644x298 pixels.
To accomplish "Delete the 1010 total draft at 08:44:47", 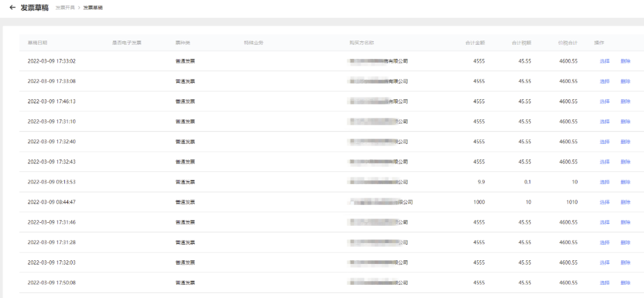I will click(625, 202).
